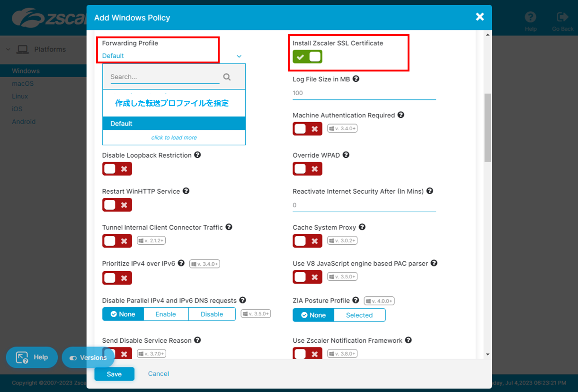The width and height of the screenshot is (578, 392).
Task: Click help icon for V8 JavaScript PAC parser
Action: 434,263
